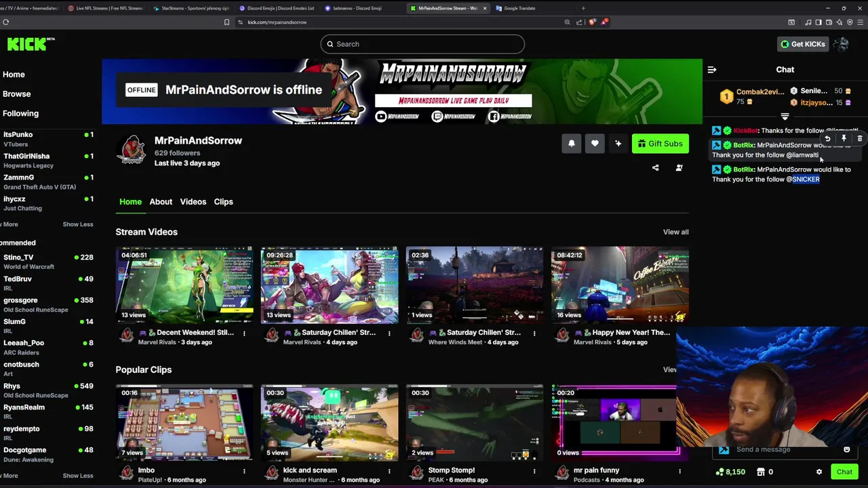The height and width of the screenshot is (488, 868).
Task: Open options menu for Happy New Year video
Action: click(679, 333)
